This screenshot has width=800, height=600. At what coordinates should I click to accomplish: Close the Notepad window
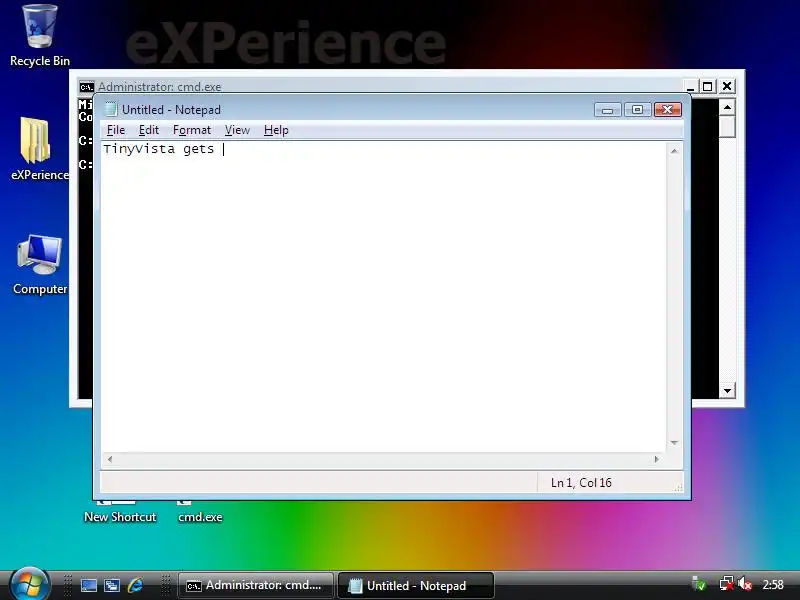(x=667, y=110)
